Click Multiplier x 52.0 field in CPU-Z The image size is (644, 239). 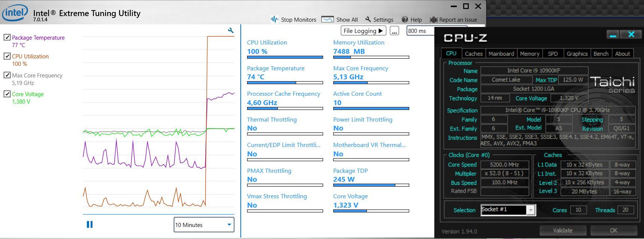click(x=504, y=174)
